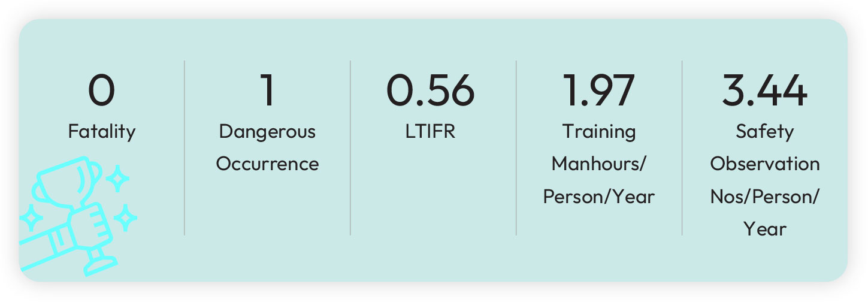
Task: Click the sparkle beside the trophy cup
Action: tap(117, 178)
